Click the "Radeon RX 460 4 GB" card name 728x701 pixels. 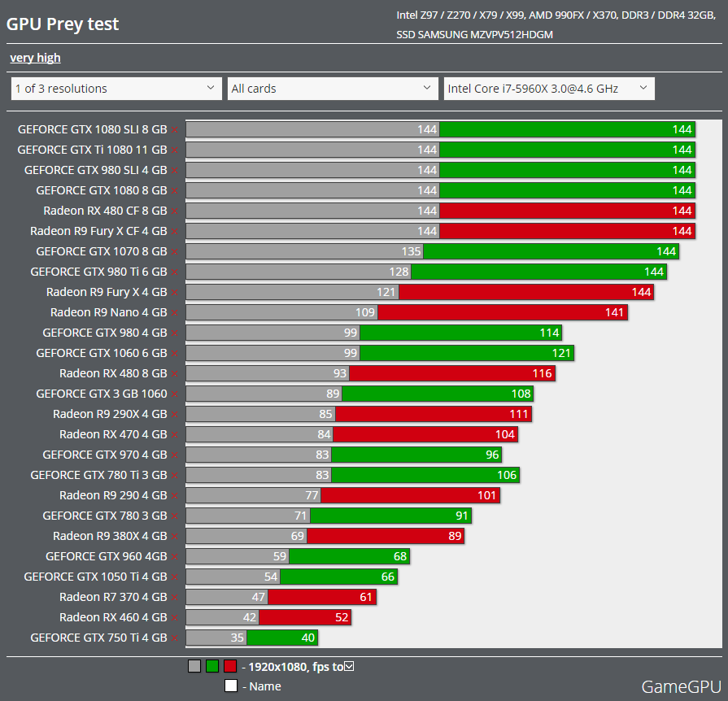click(x=113, y=617)
